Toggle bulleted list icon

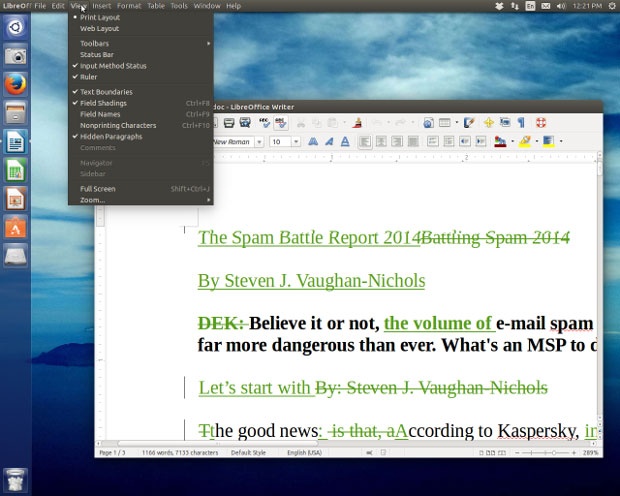(449, 142)
